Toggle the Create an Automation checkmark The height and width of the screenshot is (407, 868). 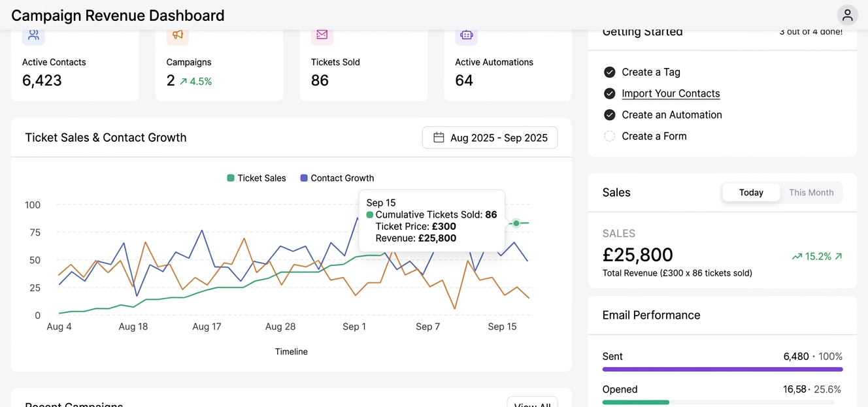pos(609,115)
